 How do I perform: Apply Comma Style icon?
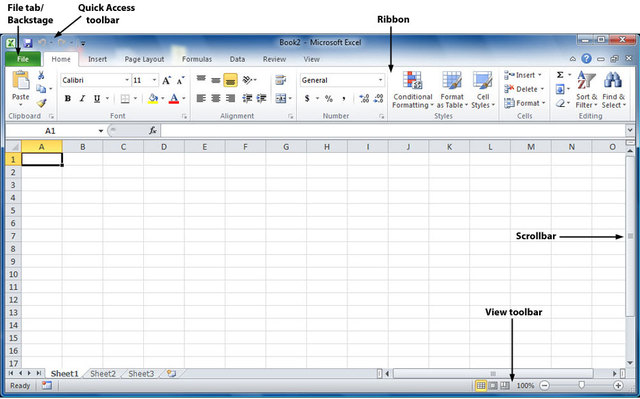click(x=344, y=98)
